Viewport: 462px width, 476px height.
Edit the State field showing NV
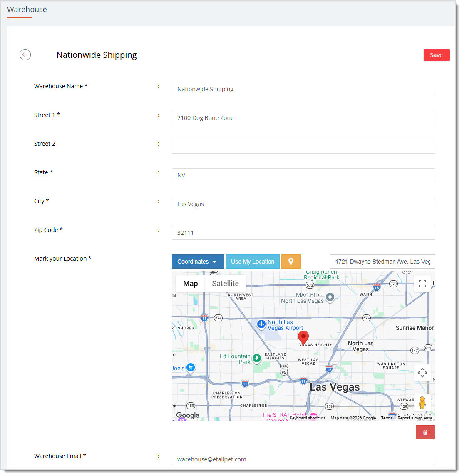pos(303,175)
